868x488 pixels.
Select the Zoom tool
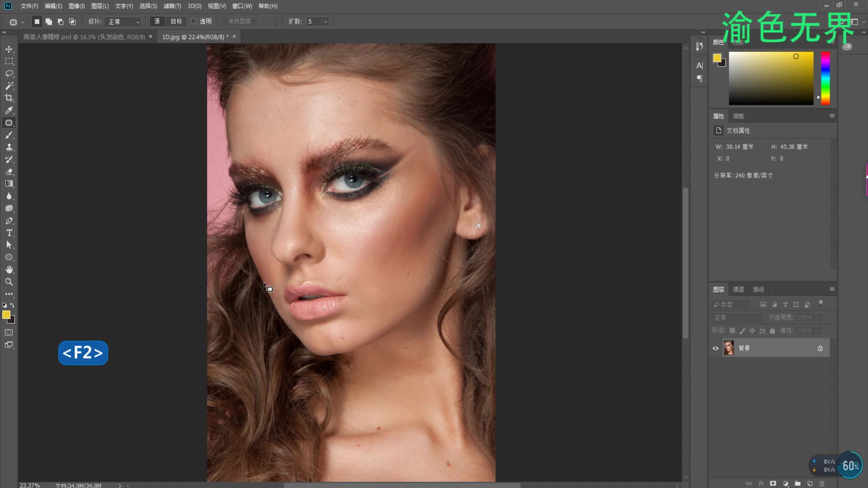pos(9,282)
